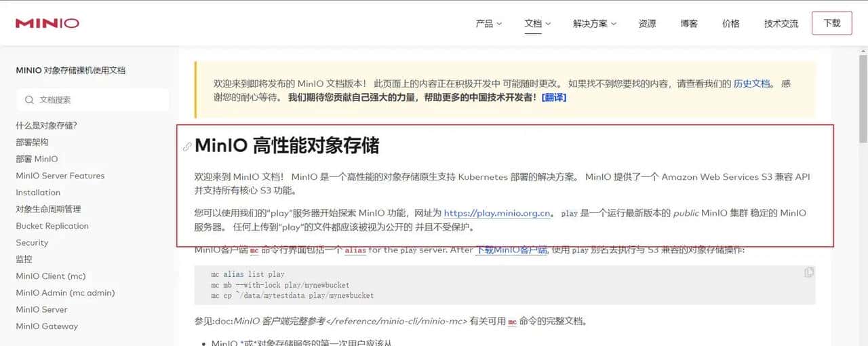
Task: Open the 博客 nav item
Action: click(689, 23)
